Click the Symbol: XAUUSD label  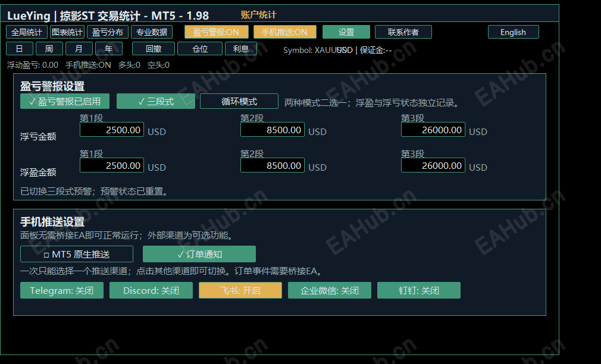[x=318, y=50]
